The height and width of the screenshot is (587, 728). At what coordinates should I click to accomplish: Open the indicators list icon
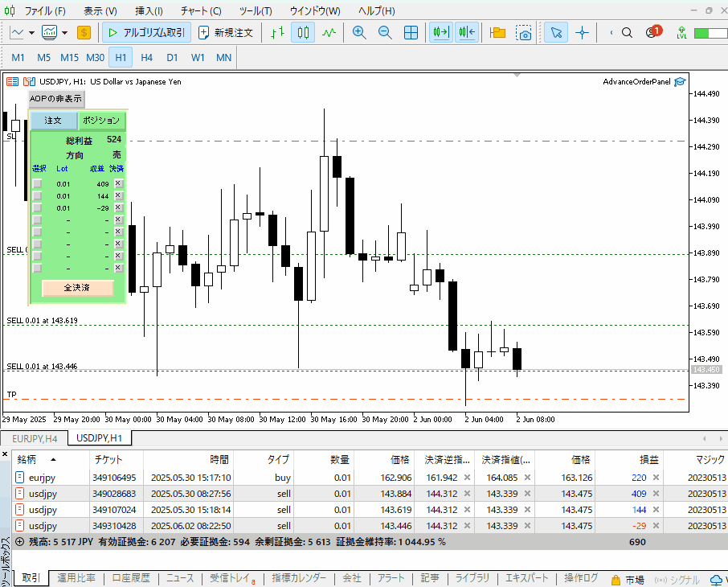tap(49, 32)
